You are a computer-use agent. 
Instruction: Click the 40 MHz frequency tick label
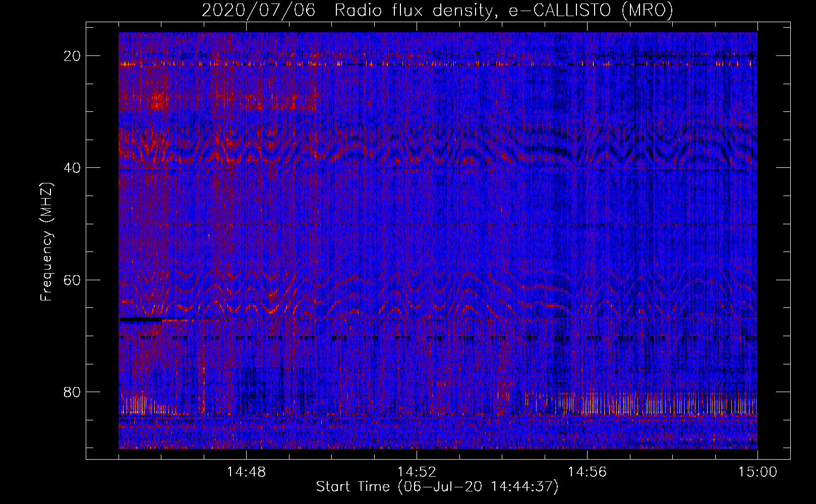point(73,168)
